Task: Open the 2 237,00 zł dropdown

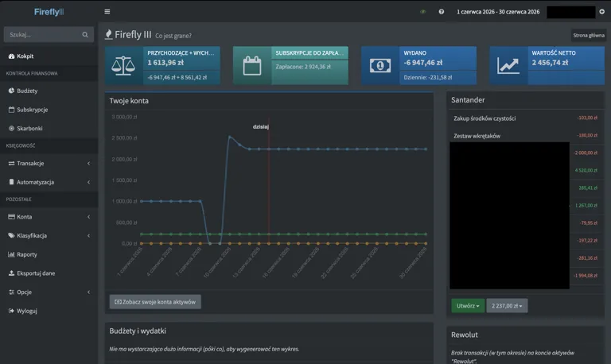Action: [x=507, y=306]
